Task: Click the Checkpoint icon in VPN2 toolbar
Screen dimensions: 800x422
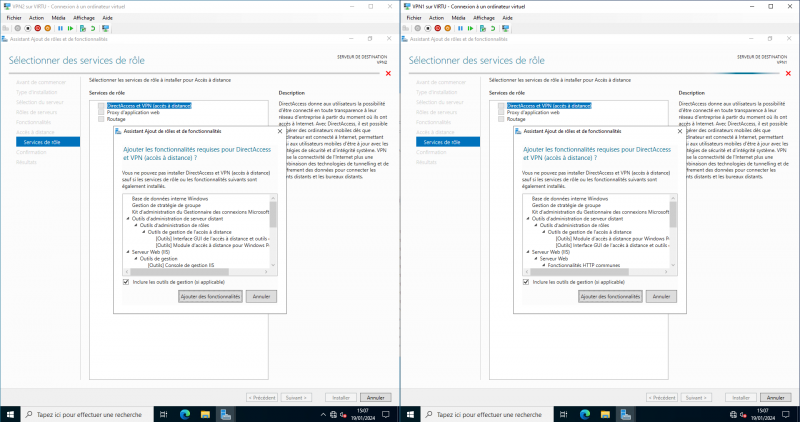Action: tap(83, 29)
